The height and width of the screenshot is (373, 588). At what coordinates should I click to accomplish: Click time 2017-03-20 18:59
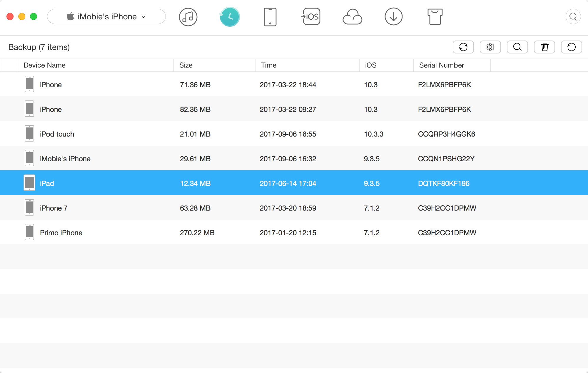[288, 208]
